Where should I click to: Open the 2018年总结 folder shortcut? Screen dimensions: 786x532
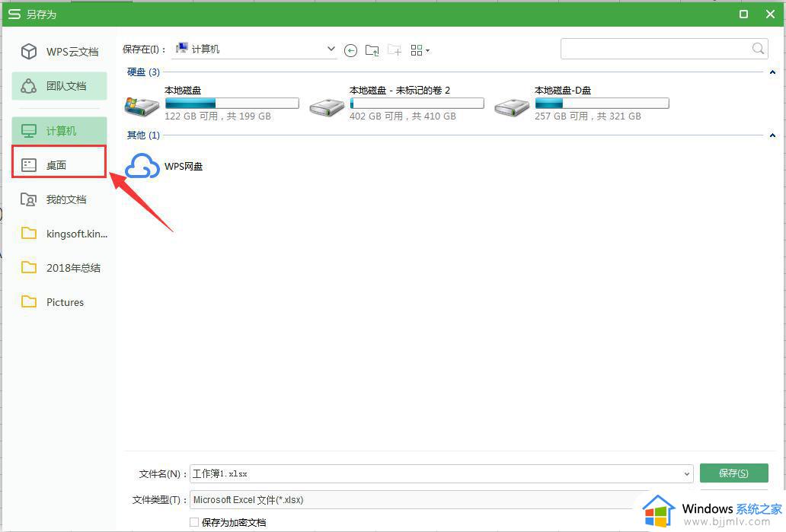coord(59,267)
